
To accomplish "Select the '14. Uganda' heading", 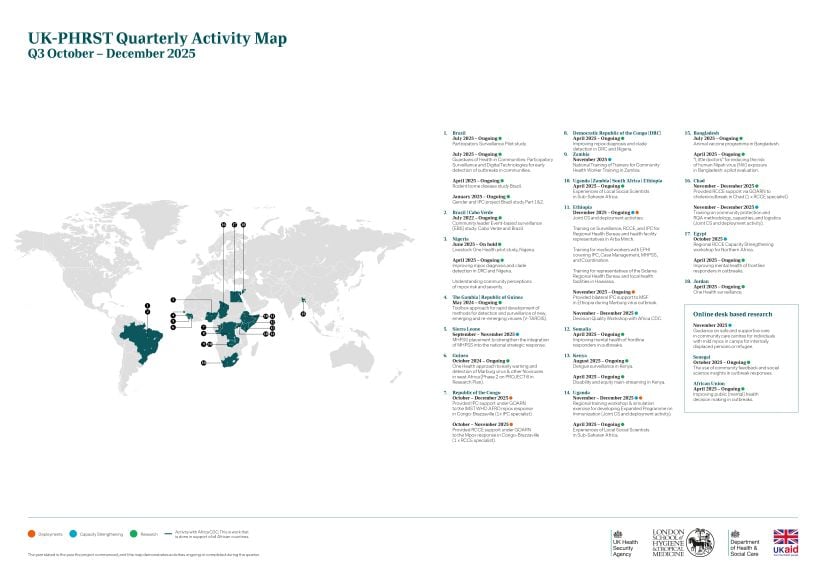I will click(x=577, y=392).
